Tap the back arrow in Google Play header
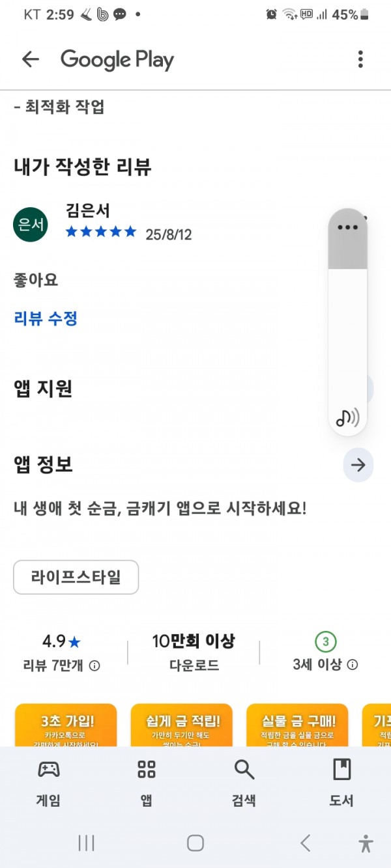The width and height of the screenshot is (391, 868). [31, 60]
